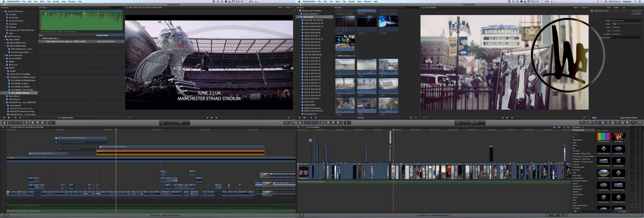This screenshot has height=218, width=644.
Task: Adjust the right timeline zoom slider
Action: (554, 215)
